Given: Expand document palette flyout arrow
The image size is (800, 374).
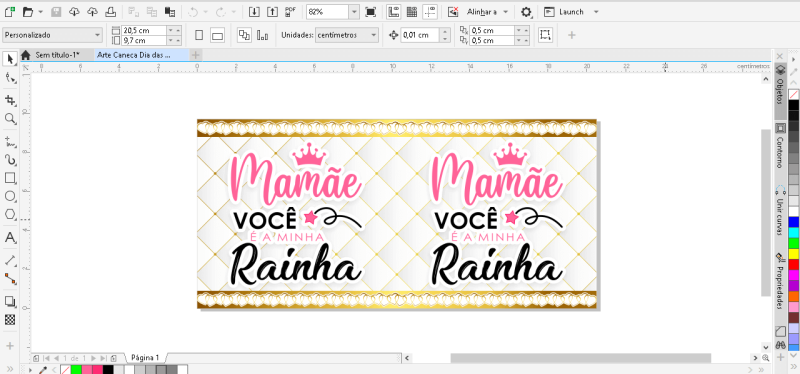Looking at the screenshot, I should point(31,369).
